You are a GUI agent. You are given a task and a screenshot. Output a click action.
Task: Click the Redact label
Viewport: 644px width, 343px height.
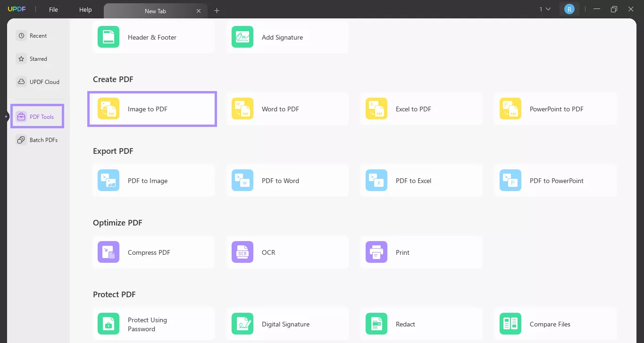[x=405, y=324]
